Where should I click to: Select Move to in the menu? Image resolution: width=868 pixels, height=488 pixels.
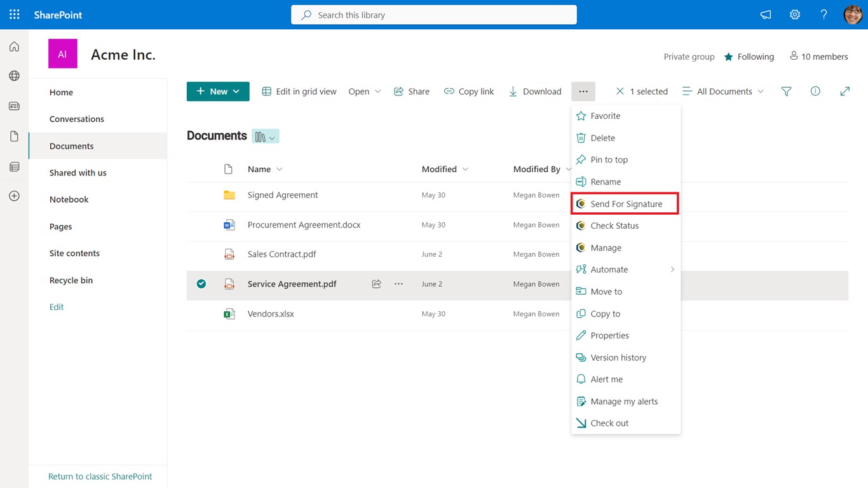(626, 292)
